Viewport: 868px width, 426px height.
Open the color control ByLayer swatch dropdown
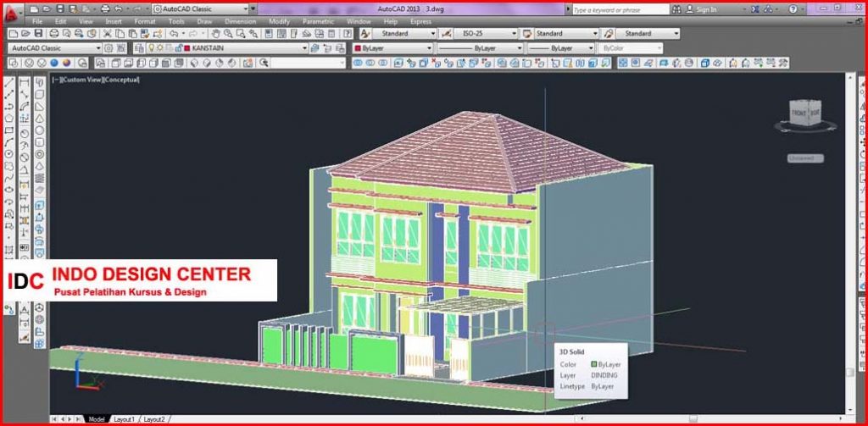(x=392, y=48)
